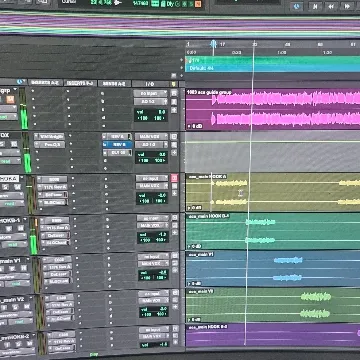Open RBV A send on VOX track
360x360 pixels.
pyautogui.click(x=117, y=137)
